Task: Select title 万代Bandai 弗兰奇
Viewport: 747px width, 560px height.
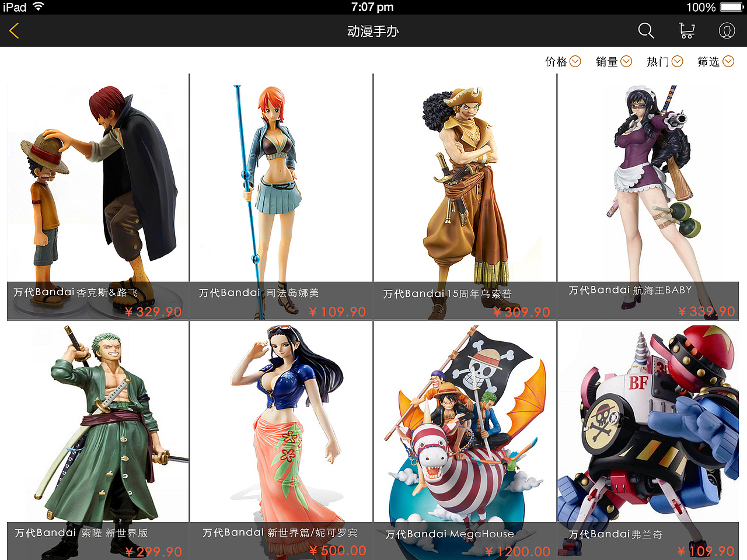Action: (616, 534)
